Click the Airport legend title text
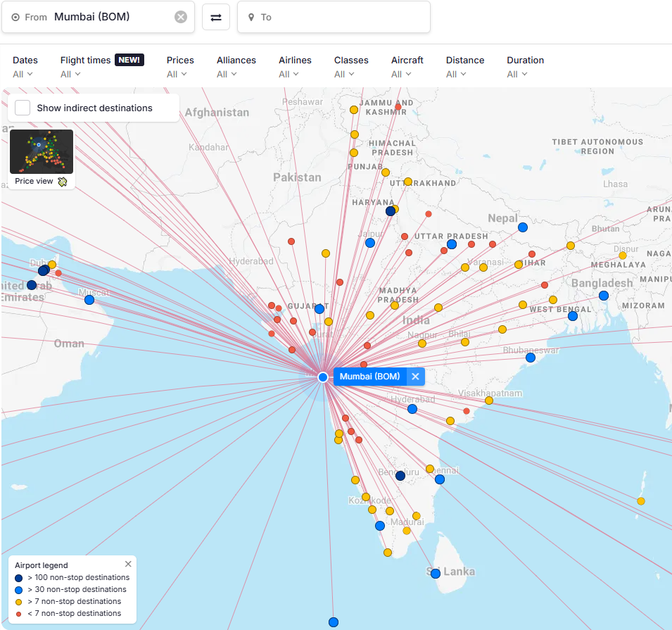This screenshot has width=672, height=630. coord(41,565)
